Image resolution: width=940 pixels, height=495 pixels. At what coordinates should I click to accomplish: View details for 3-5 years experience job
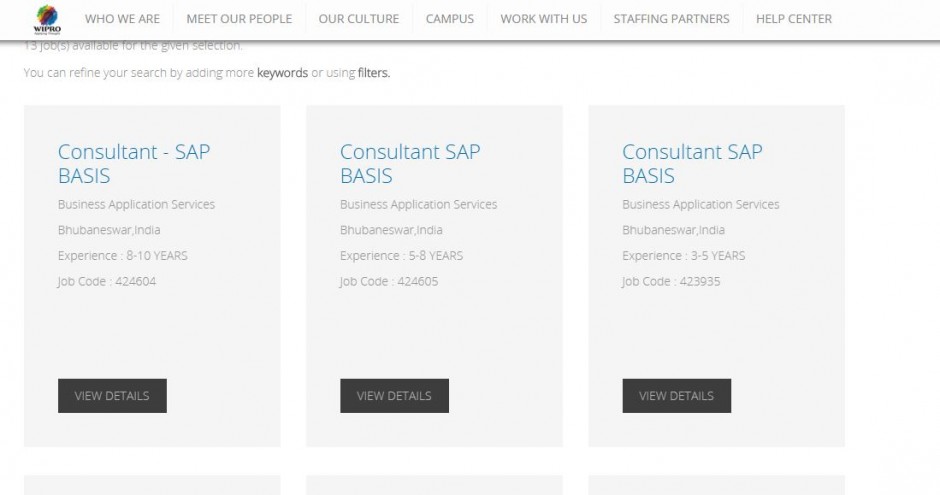point(676,396)
